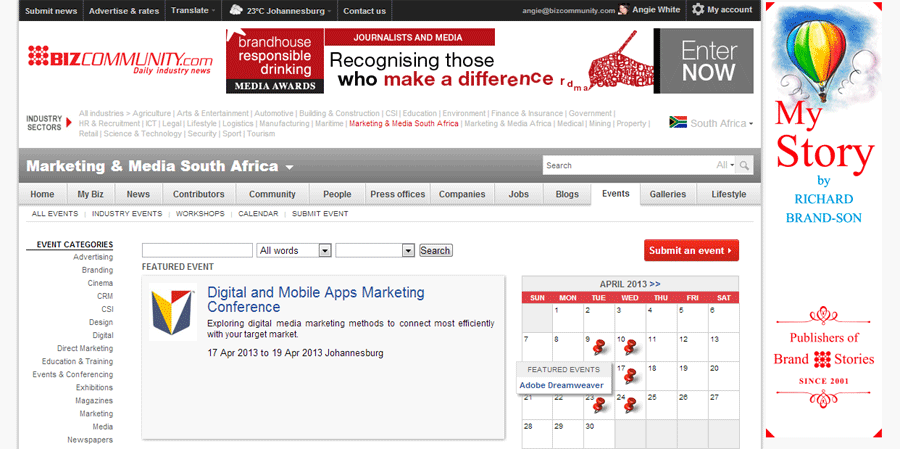Click the magnifier icon in site search
This screenshot has height=449, width=900.
pos(745,165)
